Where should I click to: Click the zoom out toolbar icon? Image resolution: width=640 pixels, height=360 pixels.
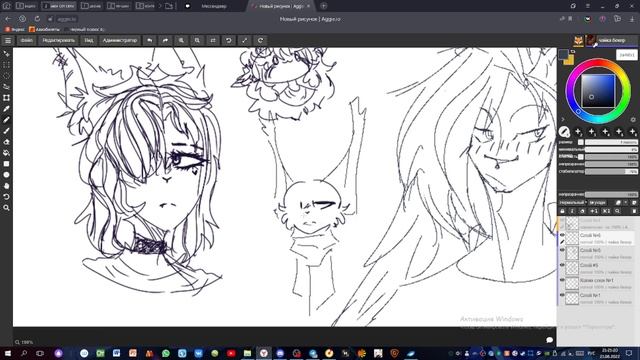(x=197, y=40)
